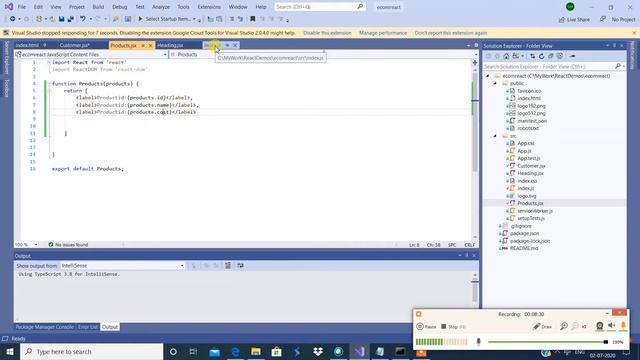Open File Explorer from the taskbar
The height and width of the screenshot is (360, 640).
point(256,351)
